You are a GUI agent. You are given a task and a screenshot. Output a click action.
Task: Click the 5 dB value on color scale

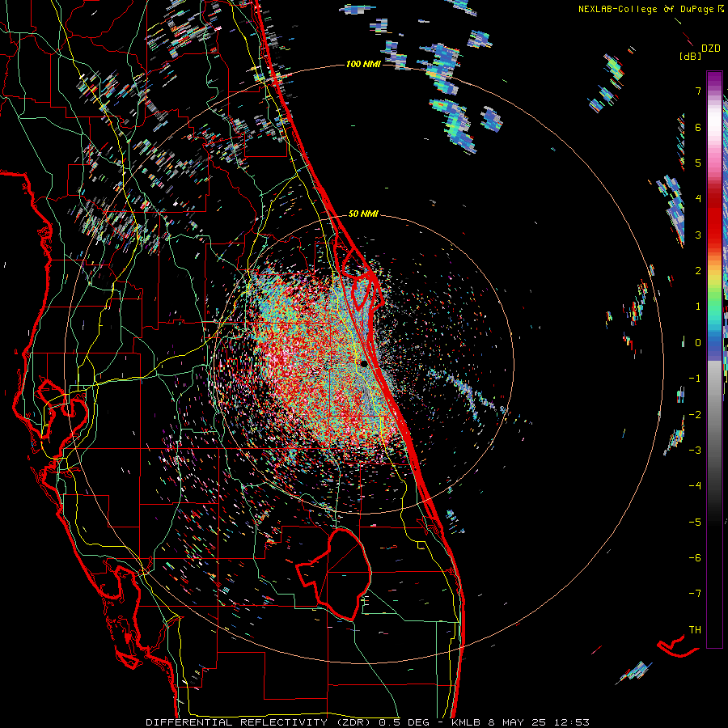pos(698,163)
